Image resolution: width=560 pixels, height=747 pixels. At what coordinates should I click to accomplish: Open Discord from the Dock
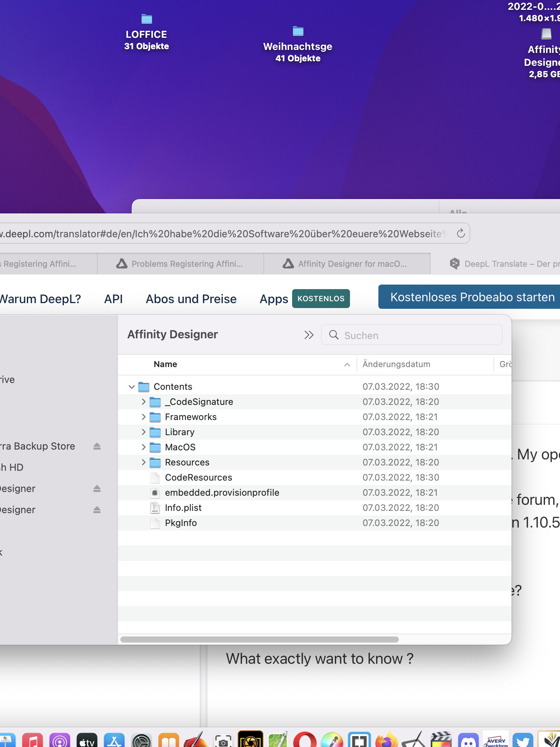468,740
